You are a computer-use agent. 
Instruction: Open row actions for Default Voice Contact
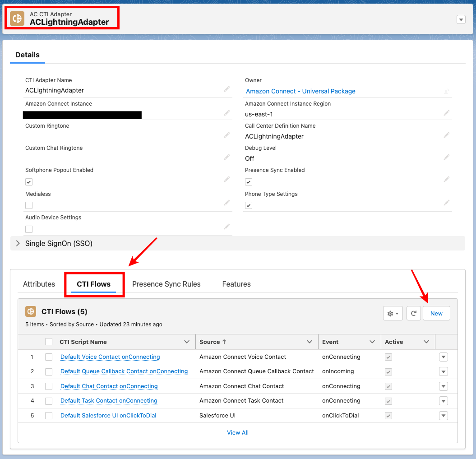443,357
